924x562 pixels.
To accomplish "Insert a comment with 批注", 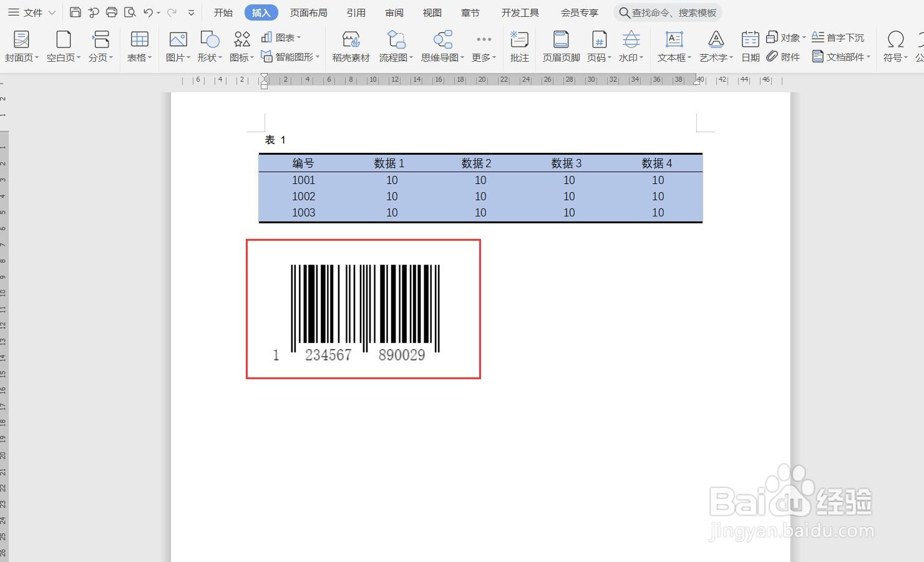I will pyautogui.click(x=520, y=46).
